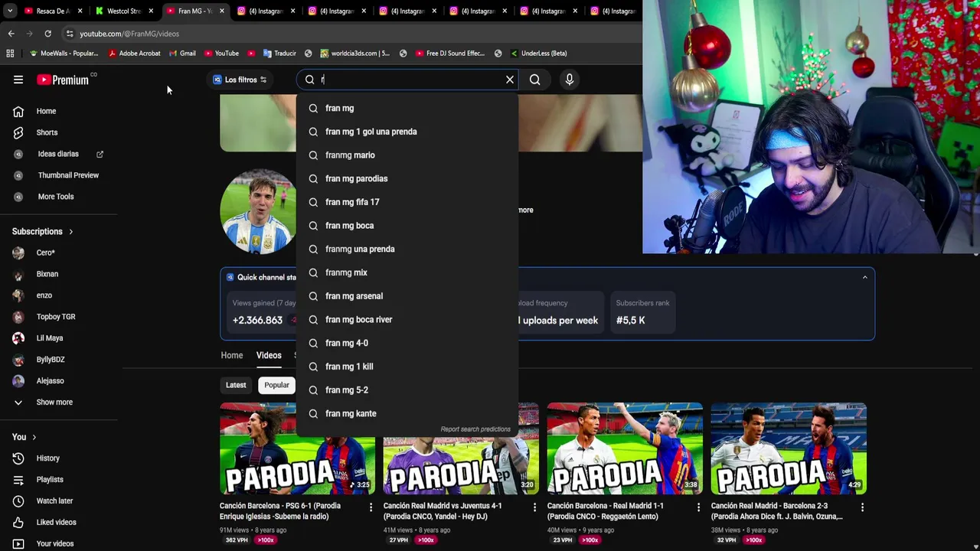Open Traducir bookmark
980x551 pixels.
(279, 54)
